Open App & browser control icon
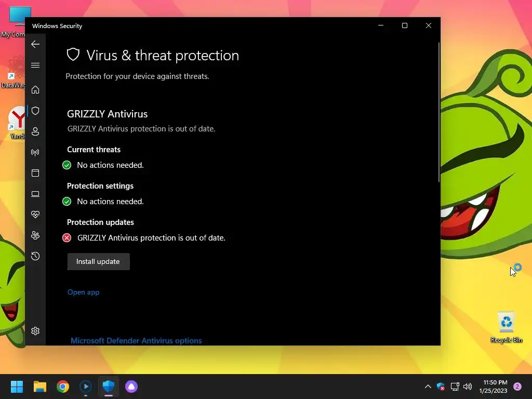Screen dimensions: 532x399 point(35,173)
